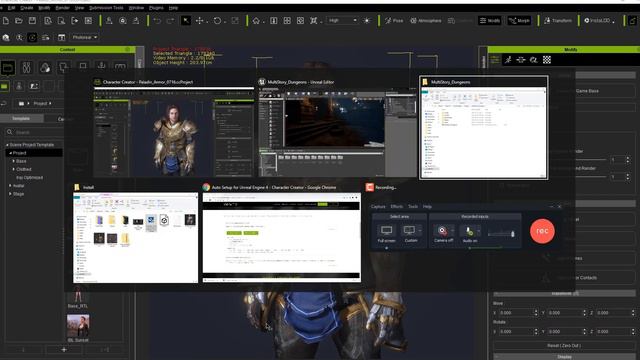Open the Render menu
Screen dimensions: 640x360
tap(62, 8)
